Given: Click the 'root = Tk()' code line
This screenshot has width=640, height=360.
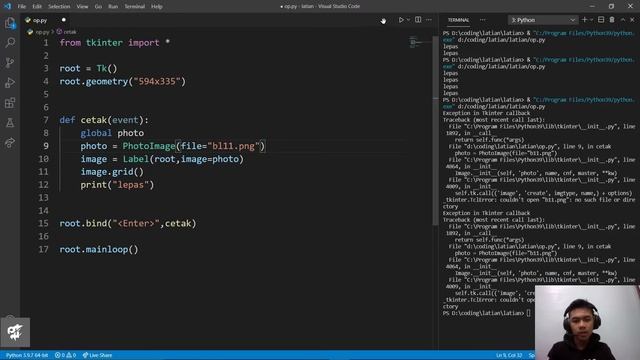Looking at the screenshot, I should tap(88, 69).
